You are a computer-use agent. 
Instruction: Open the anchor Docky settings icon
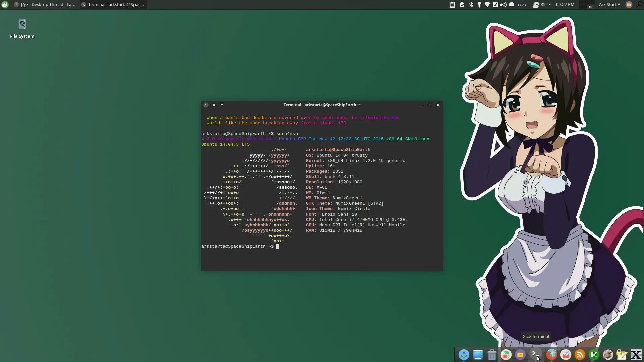464,354
